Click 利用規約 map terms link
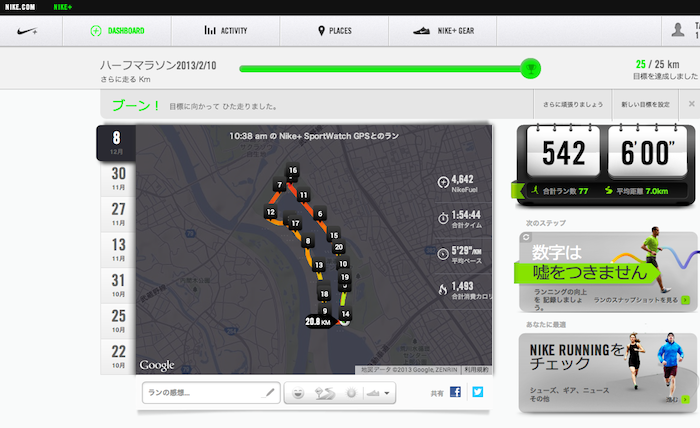 [x=477, y=370]
